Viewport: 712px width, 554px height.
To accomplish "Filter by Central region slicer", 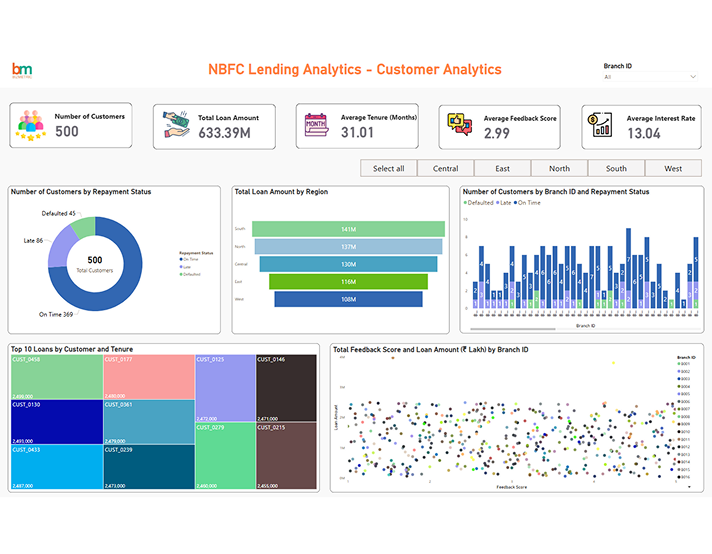I will [x=446, y=168].
